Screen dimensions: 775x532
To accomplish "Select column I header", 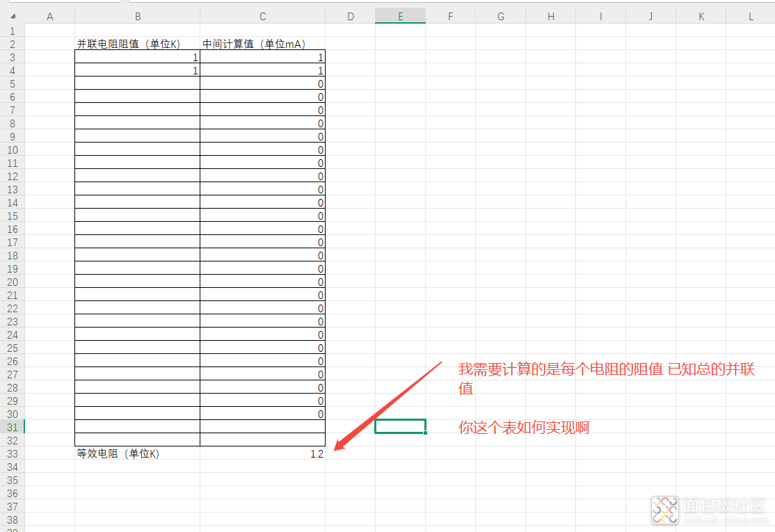I will point(600,16).
